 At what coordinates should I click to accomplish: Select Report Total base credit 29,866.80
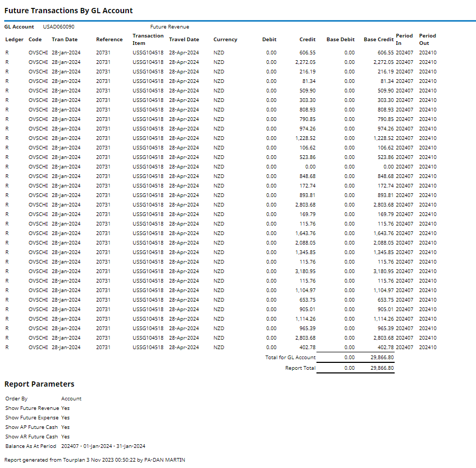tap(382, 368)
